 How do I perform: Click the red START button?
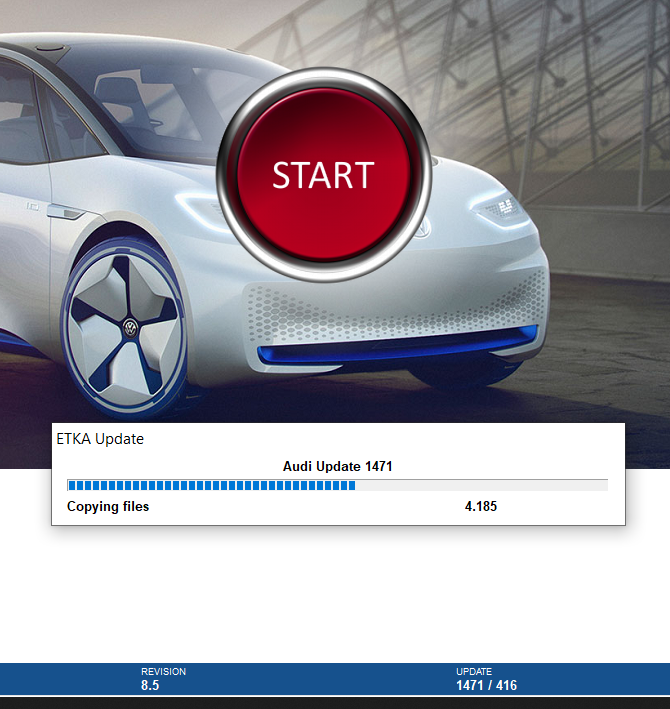(x=324, y=175)
